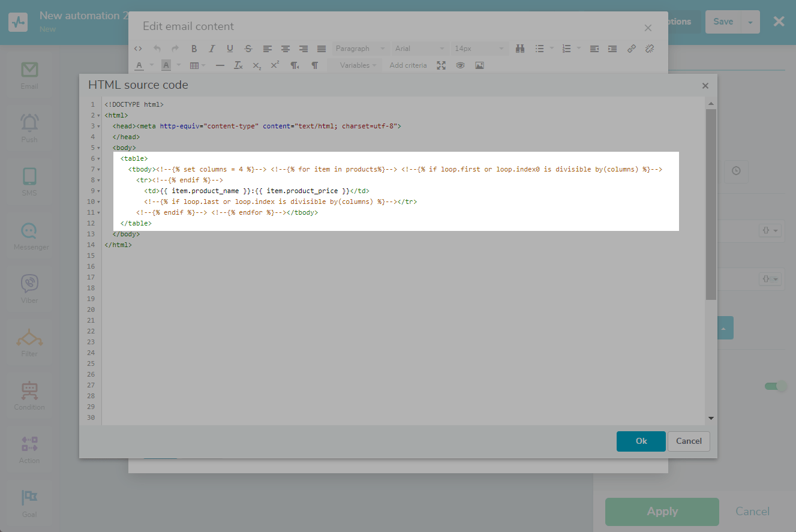Image resolution: width=796 pixels, height=532 pixels.
Task: Select the Viber channel in sidebar
Action: (29, 288)
